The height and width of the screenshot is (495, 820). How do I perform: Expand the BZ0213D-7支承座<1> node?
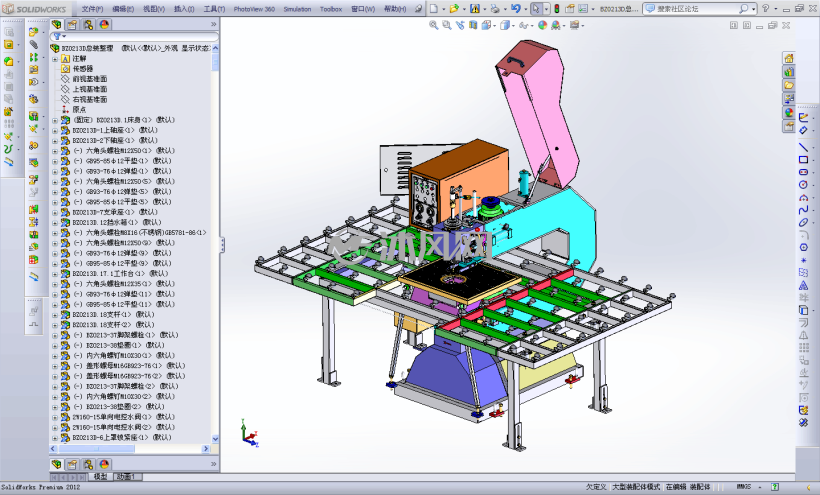[55, 212]
